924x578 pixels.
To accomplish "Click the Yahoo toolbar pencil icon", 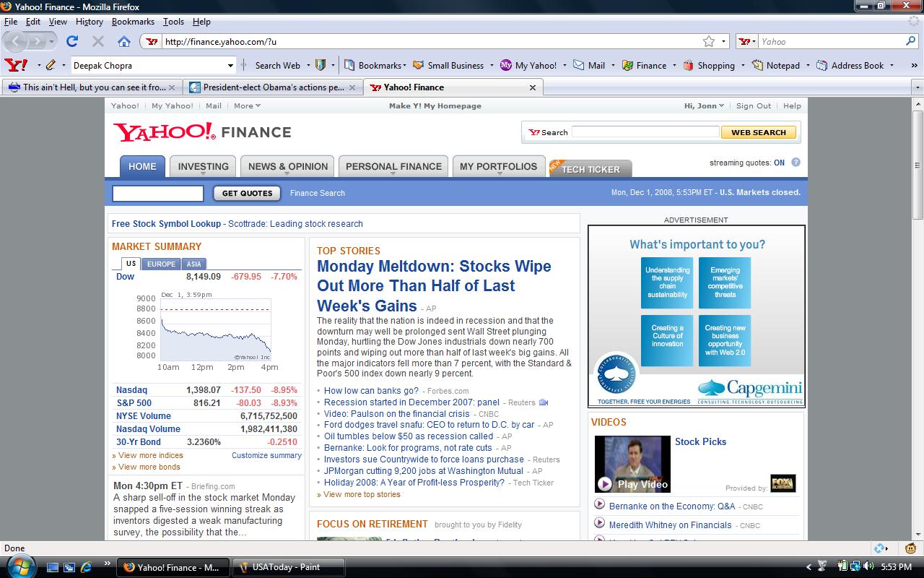I will (x=51, y=65).
